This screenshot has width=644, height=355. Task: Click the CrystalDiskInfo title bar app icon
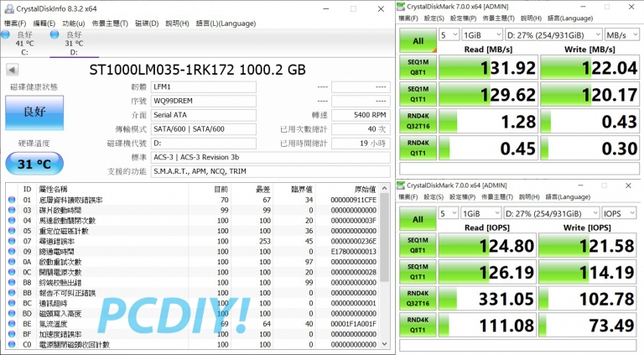click(x=8, y=8)
